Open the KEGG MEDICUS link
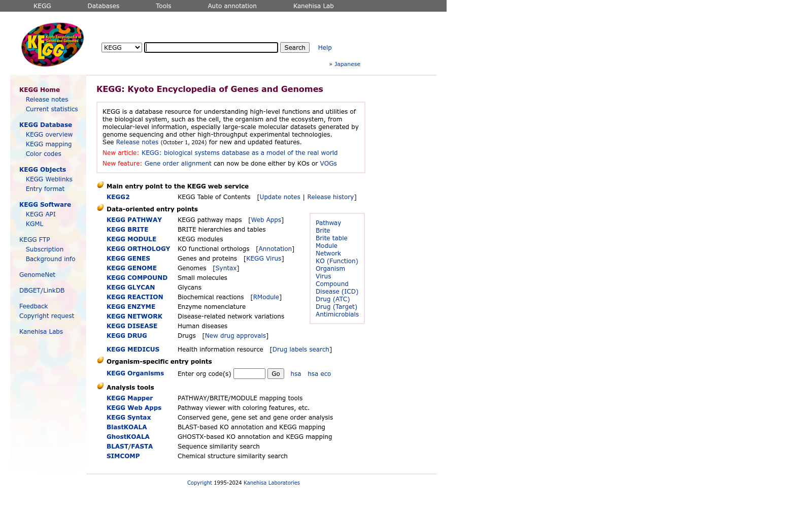The height and width of the screenshot is (508, 812). coord(133,350)
